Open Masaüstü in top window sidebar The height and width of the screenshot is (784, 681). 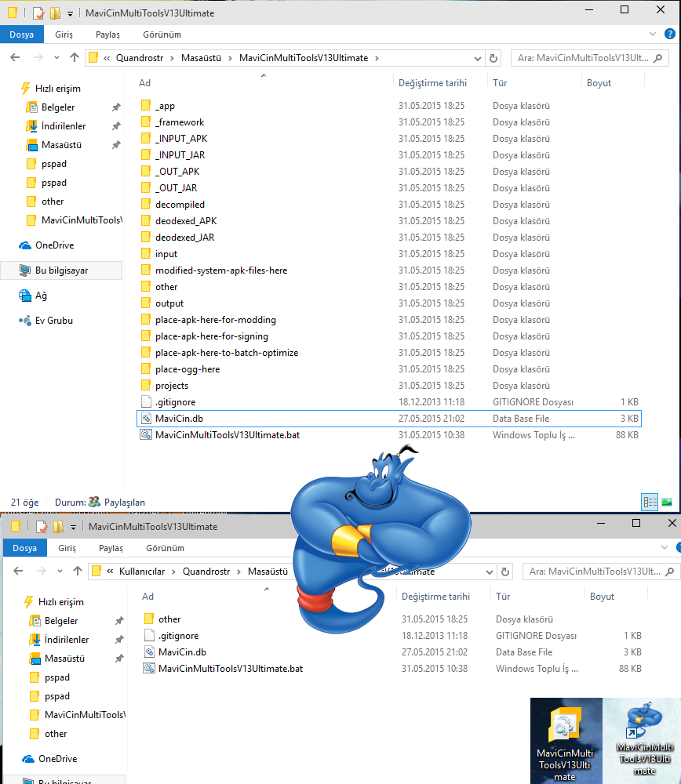click(61, 145)
